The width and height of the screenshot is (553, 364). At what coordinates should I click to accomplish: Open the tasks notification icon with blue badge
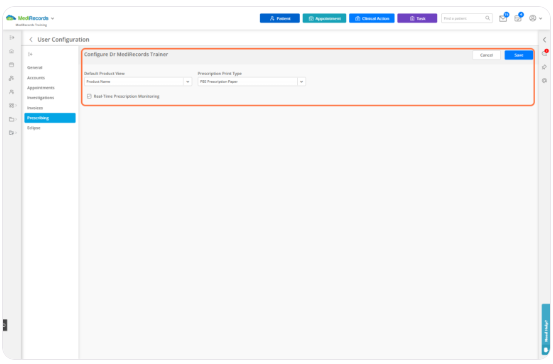tap(518, 18)
